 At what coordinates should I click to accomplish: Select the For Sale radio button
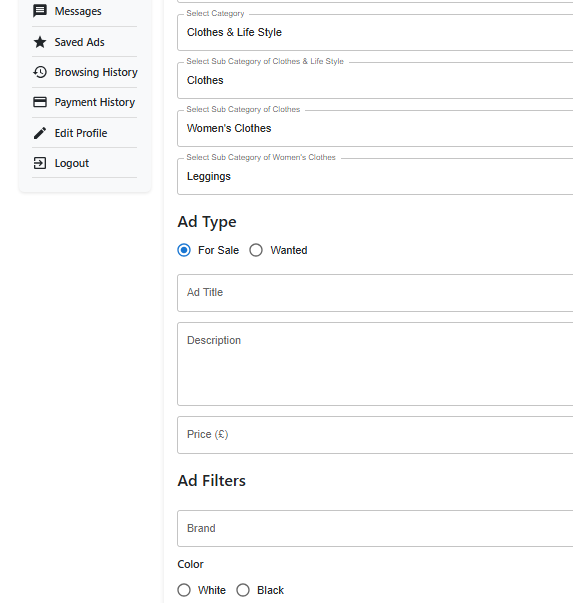click(184, 250)
